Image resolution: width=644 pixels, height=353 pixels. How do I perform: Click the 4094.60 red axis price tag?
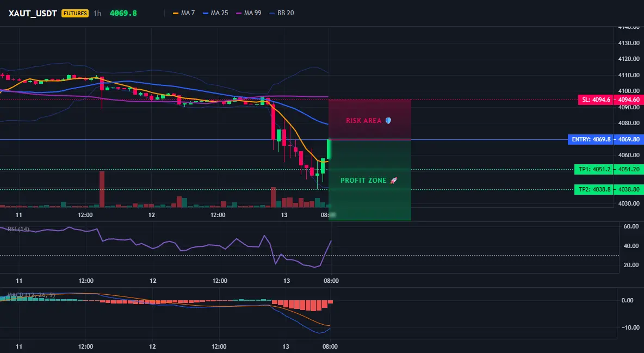click(x=629, y=100)
